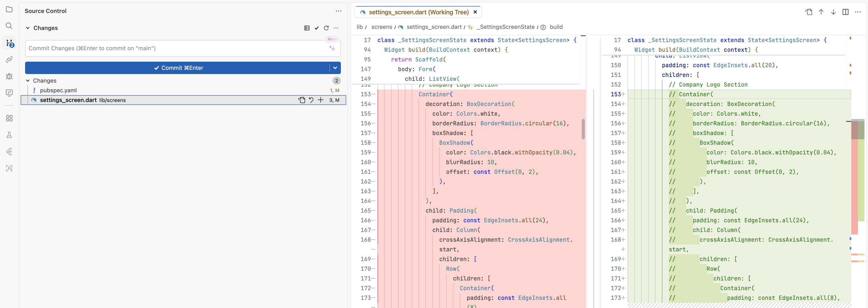This screenshot has width=868, height=308.
Task: Open the Source Control panel's more actions menu
Action: [338, 11]
